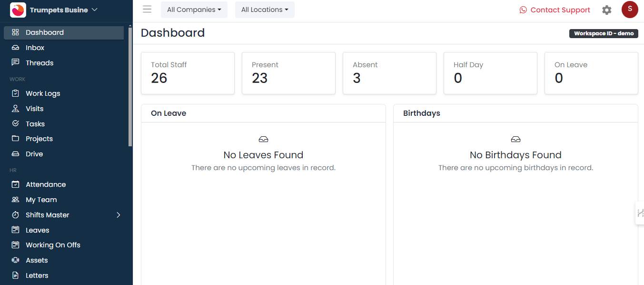Click the Drive icon in sidebar

[16, 154]
